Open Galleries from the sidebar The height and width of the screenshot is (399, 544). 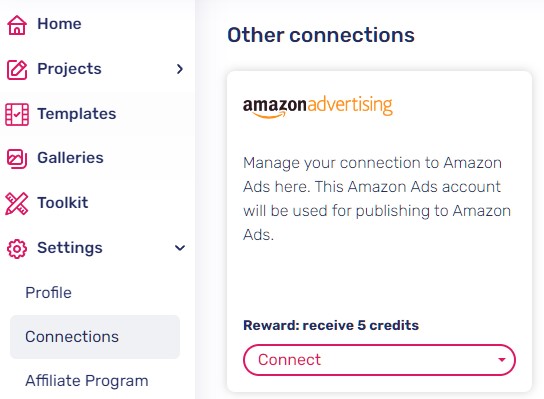point(70,158)
